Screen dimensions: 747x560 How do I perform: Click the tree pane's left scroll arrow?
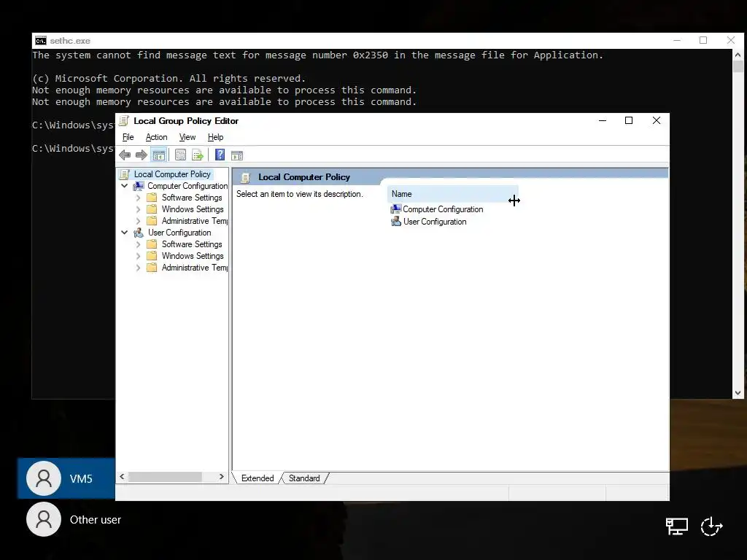(123, 477)
